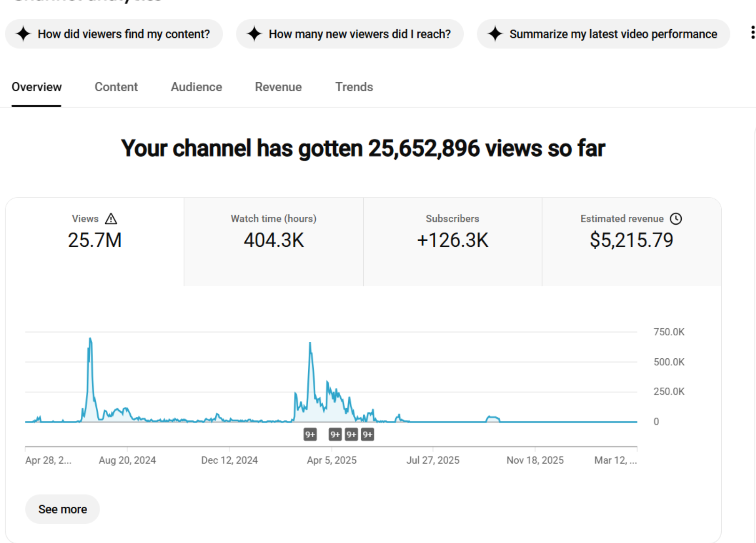This screenshot has width=756, height=543.
Task: Click the first 9+ video marker badge
Action: 310,434
